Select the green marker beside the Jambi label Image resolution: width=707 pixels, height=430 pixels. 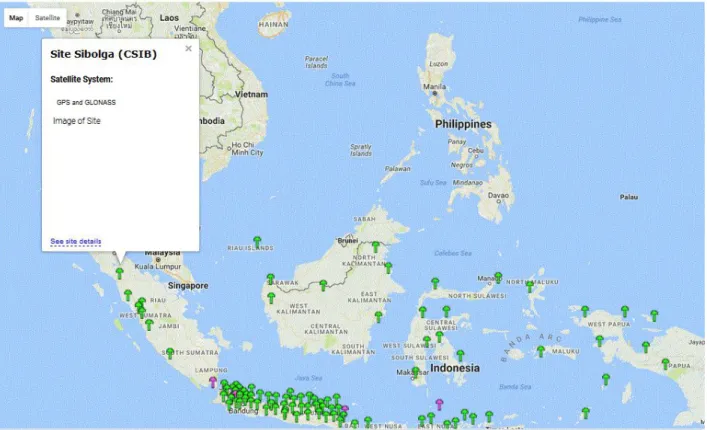coord(149,324)
